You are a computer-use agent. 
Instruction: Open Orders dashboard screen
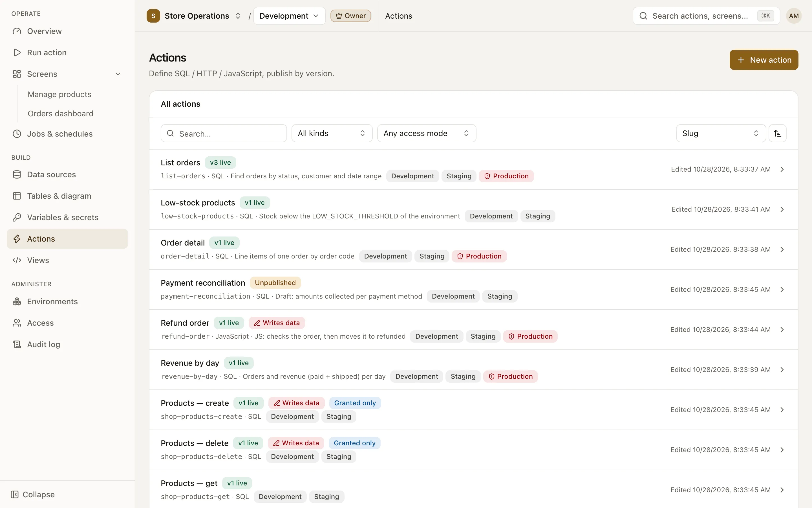tap(60, 113)
